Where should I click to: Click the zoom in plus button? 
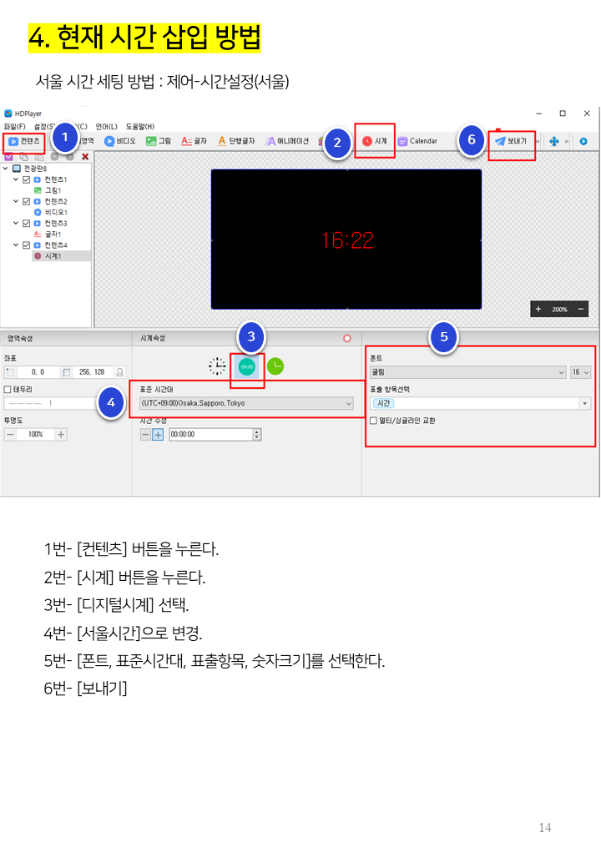coord(538,309)
